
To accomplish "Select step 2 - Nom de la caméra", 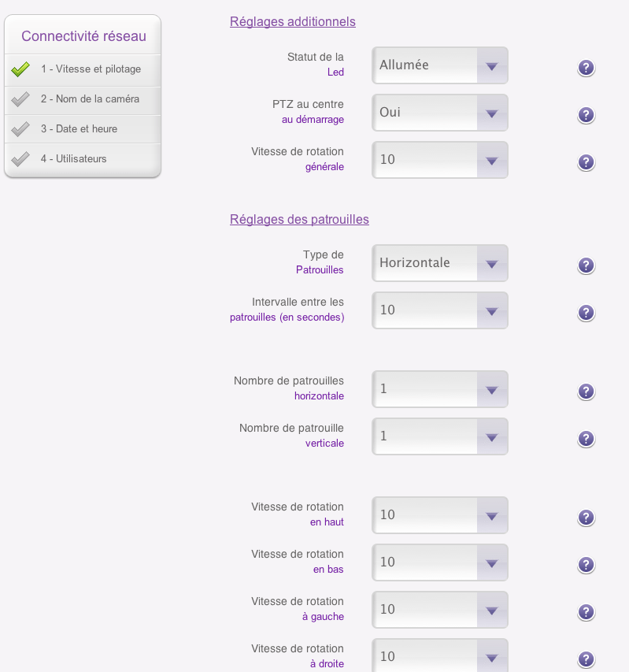I will click(x=83, y=99).
